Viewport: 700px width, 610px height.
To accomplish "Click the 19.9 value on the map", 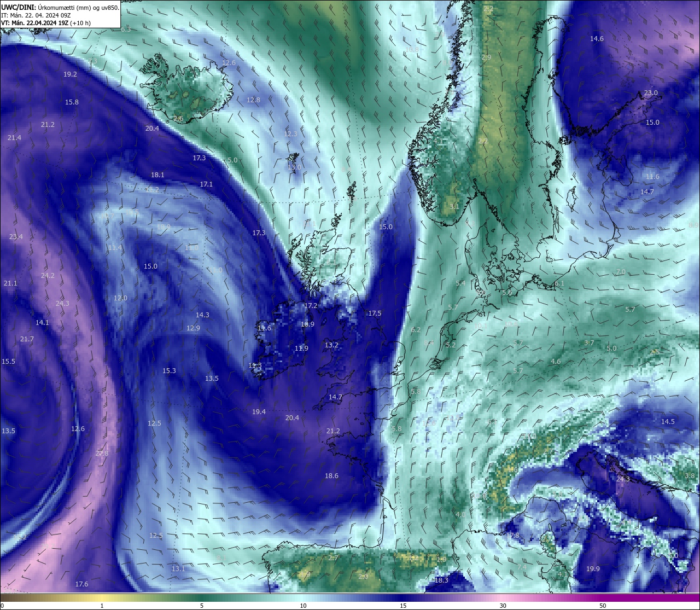I will [593, 569].
